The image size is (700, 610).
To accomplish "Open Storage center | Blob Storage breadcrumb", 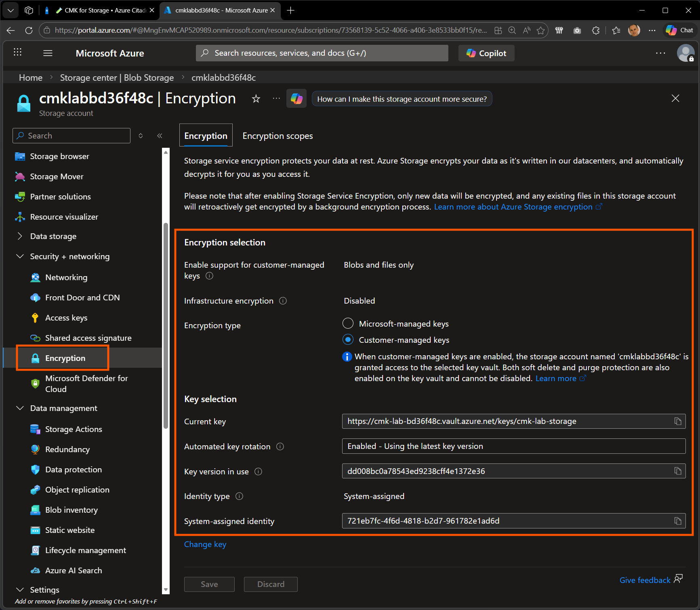I will point(117,78).
